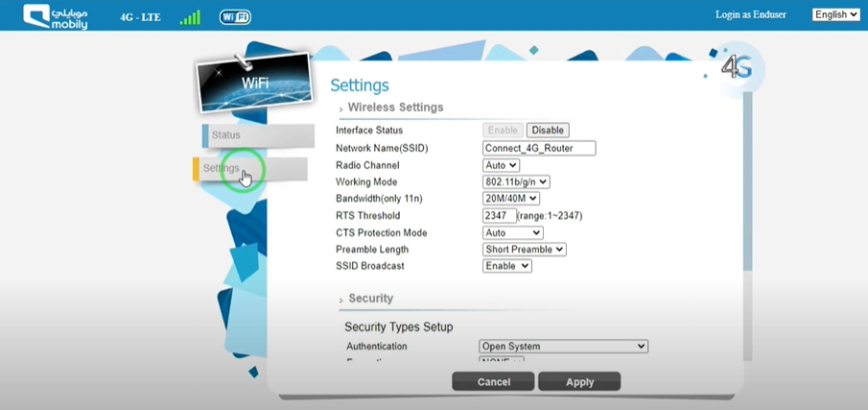
Task: Click the Cancel button
Action: click(x=493, y=381)
